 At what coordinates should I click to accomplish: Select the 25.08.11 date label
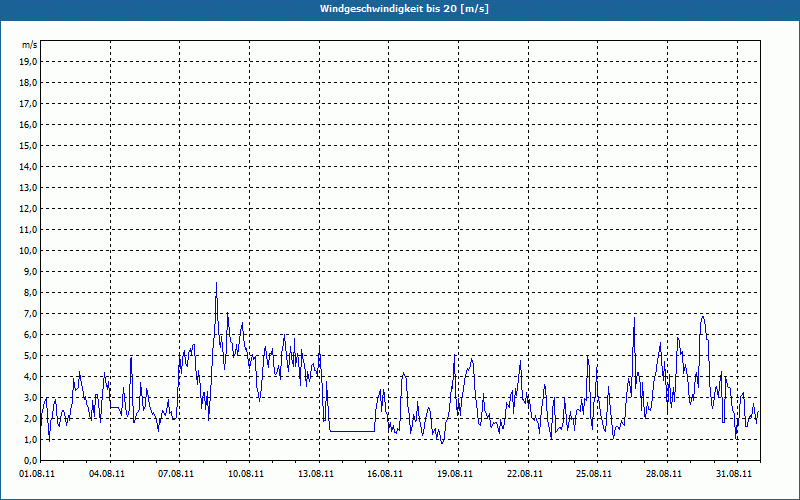click(x=594, y=473)
